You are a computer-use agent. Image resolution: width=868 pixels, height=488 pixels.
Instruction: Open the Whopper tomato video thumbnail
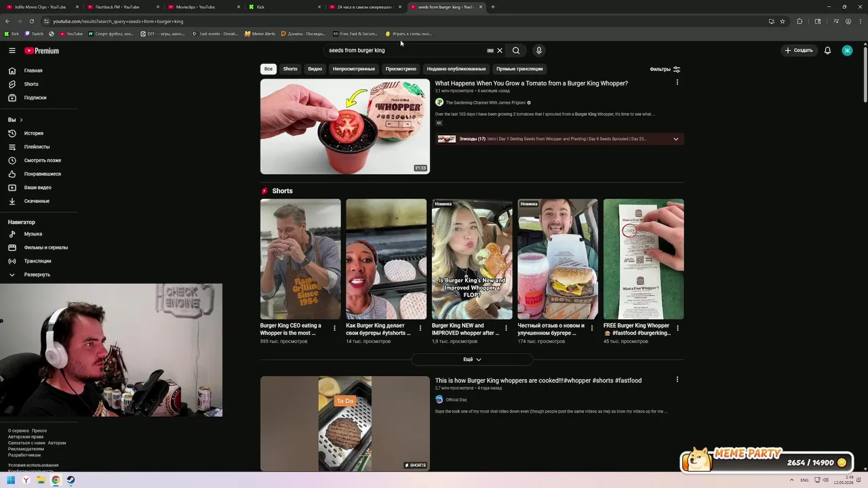[345, 127]
